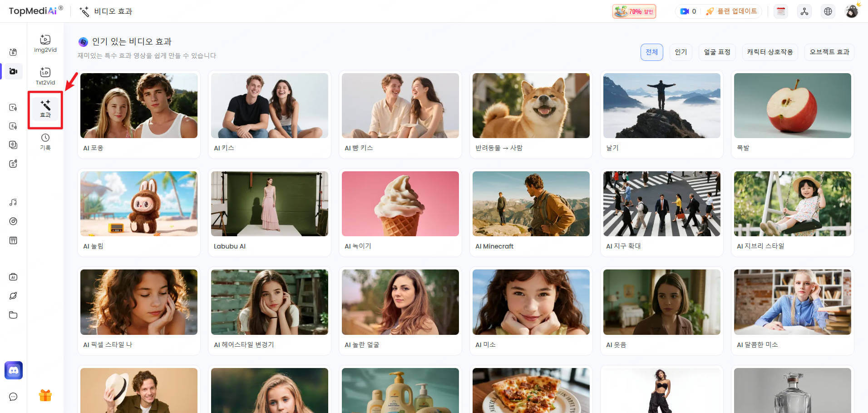Open the man with white hat thumbnail

pos(139,390)
